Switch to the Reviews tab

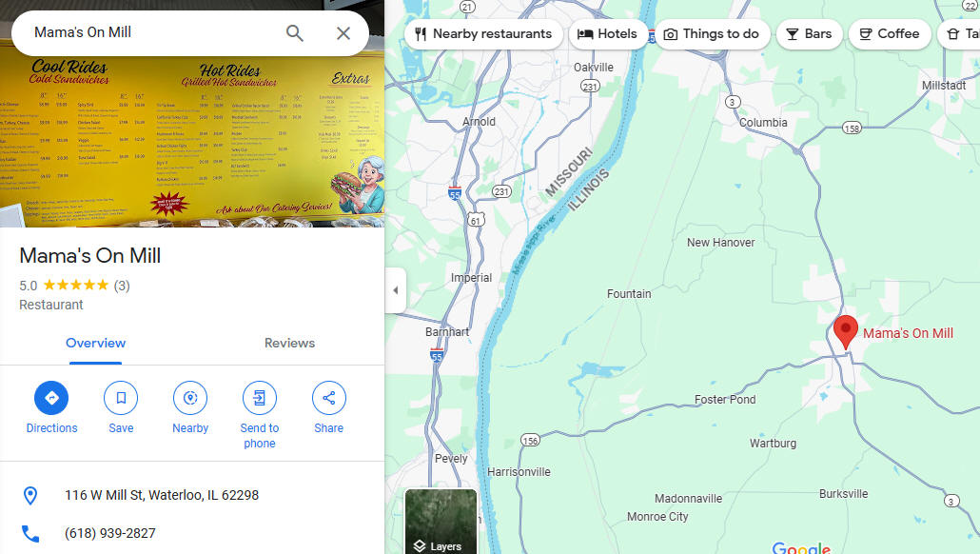[289, 343]
